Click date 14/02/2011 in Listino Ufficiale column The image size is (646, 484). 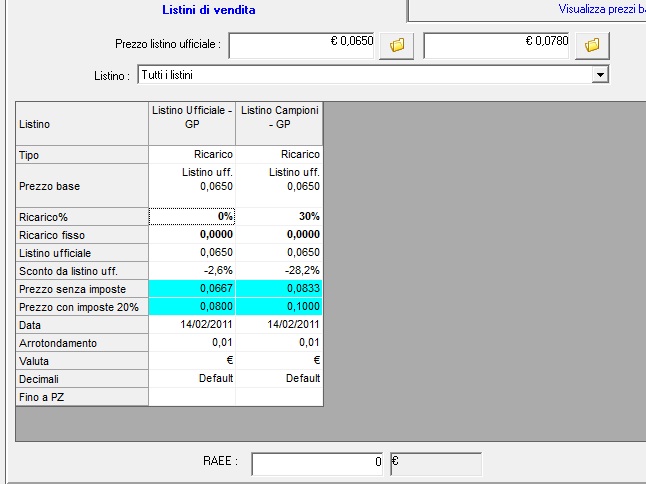(192, 325)
